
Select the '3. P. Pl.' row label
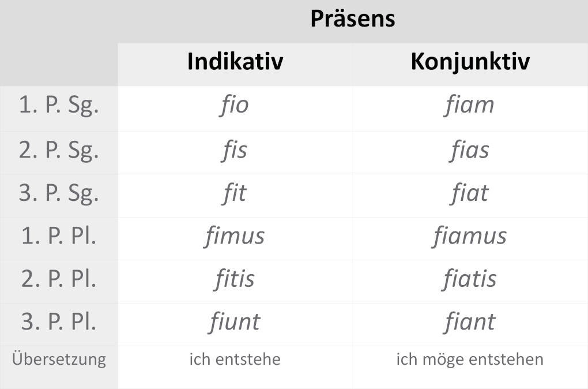pos(59,322)
